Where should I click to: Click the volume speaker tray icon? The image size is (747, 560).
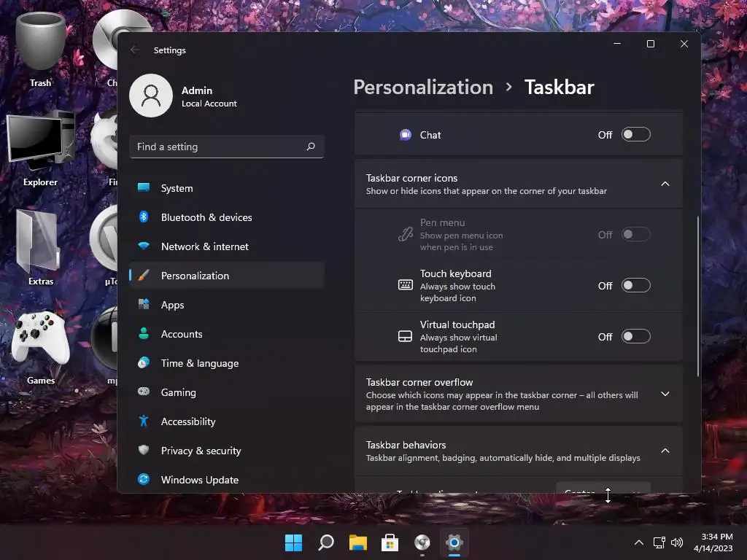(x=677, y=542)
